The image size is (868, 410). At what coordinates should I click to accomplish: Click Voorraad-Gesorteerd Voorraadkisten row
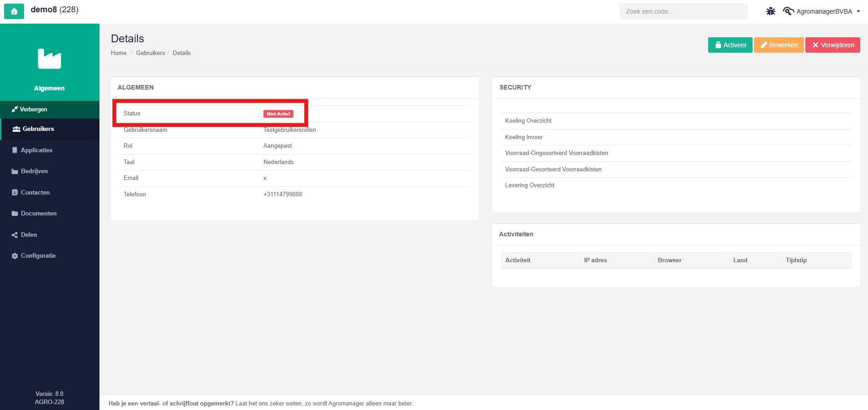676,170
